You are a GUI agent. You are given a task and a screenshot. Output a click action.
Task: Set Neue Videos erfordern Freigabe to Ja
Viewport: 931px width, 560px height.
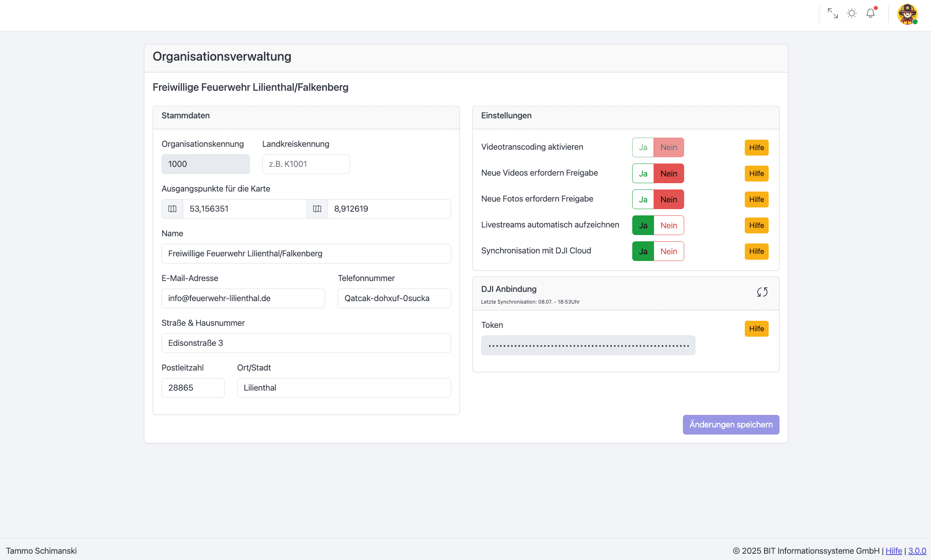click(x=643, y=174)
